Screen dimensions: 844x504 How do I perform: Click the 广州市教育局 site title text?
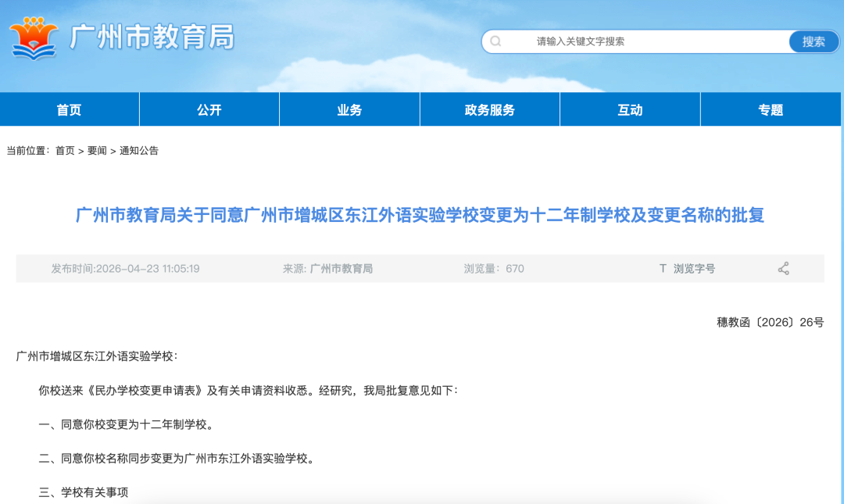152,37
